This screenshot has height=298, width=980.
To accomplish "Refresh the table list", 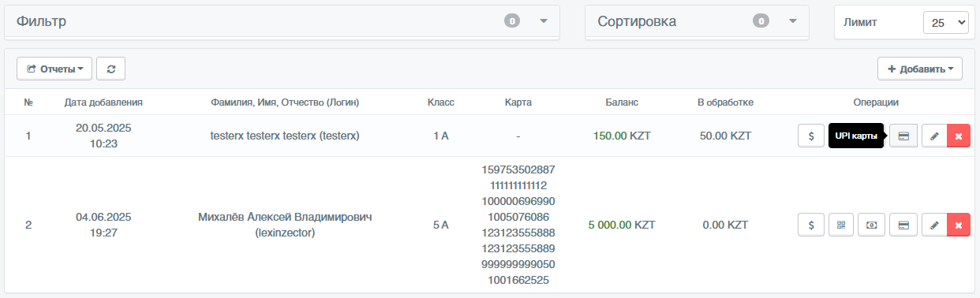I will (x=110, y=69).
